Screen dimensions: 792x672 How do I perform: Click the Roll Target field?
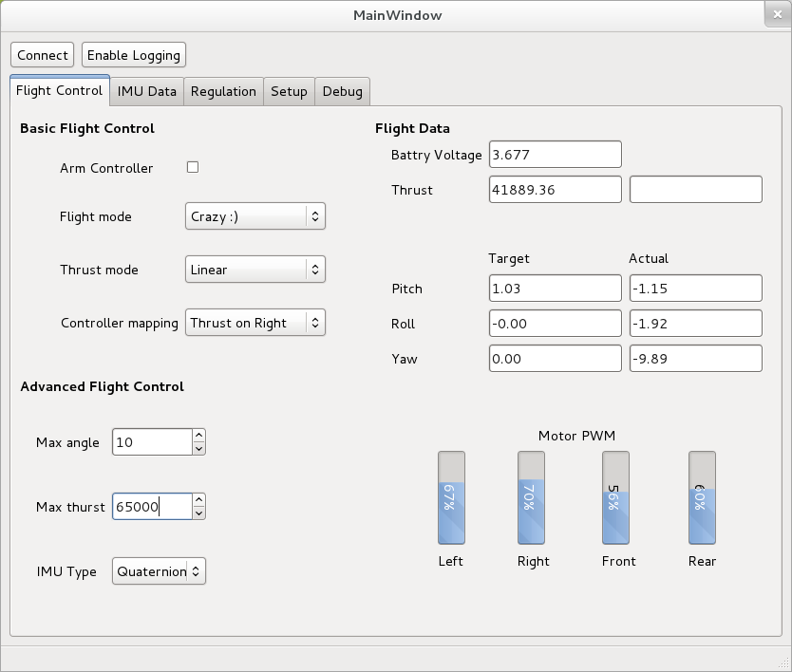click(556, 323)
